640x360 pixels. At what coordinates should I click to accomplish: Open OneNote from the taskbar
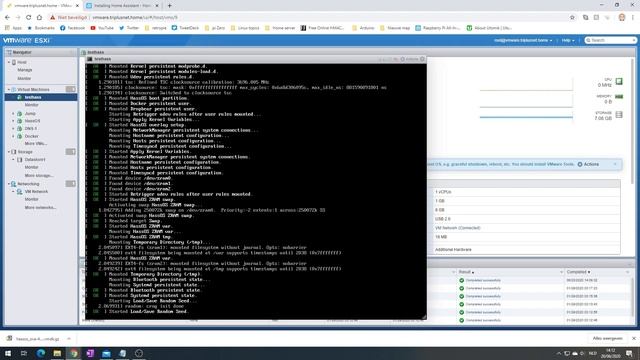(90, 353)
